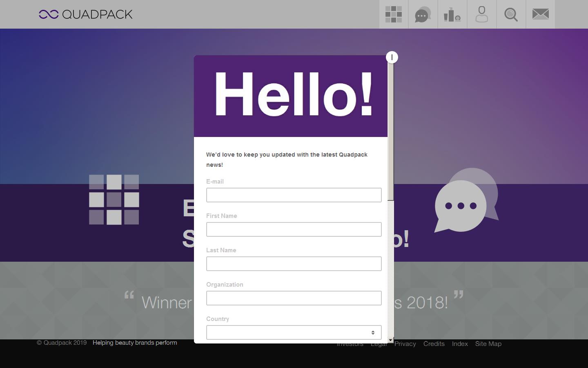Click the popup scrollbar down arrow
Viewport: 588px width, 368px height.
[x=391, y=340]
